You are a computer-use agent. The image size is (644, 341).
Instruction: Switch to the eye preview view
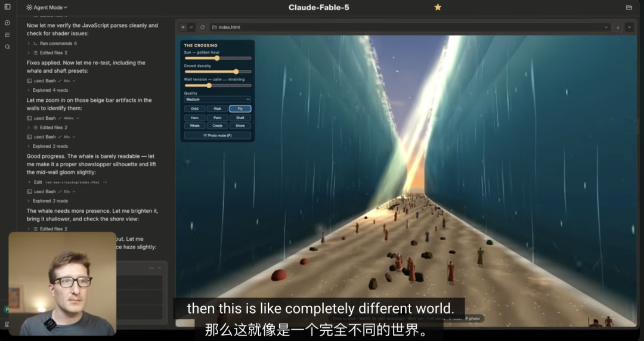pyautogui.click(x=183, y=27)
